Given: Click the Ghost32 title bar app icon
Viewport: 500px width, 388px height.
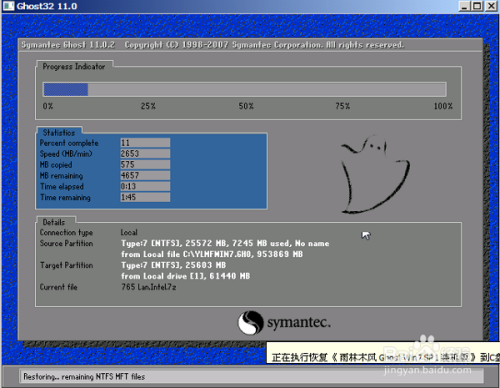Looking at the screenshot, I should 8,6.
